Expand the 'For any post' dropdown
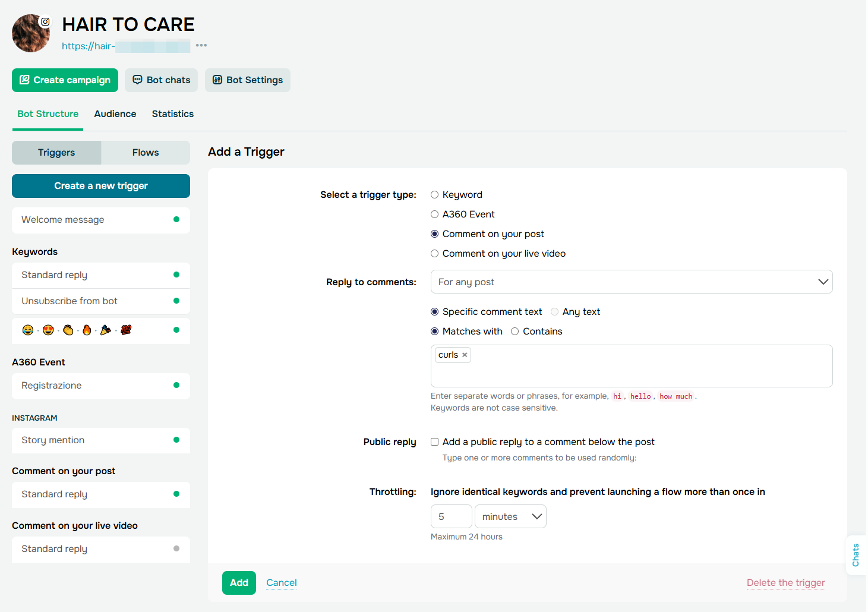Viewport: 868px width, 612px height. 631,282
